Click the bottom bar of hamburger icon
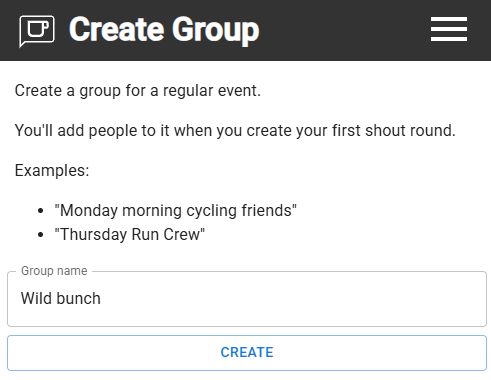 pyautogui.click(x=449, y=40)
